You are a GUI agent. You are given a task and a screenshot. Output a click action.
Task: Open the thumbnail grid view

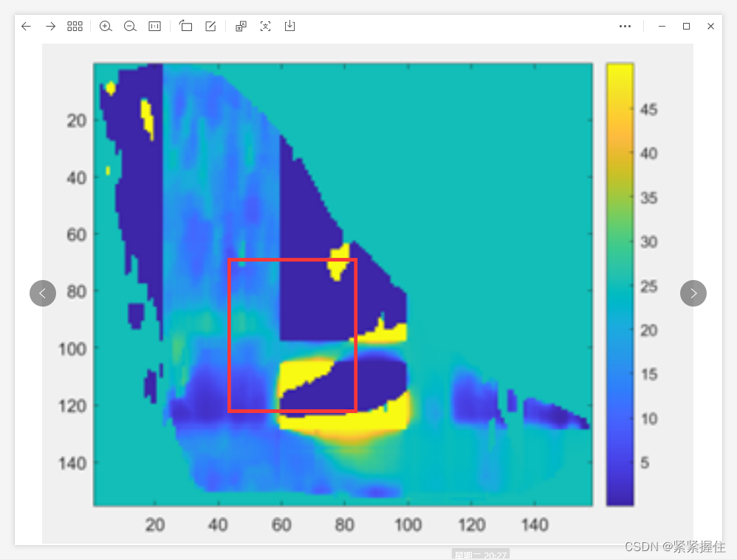[74, 26]
